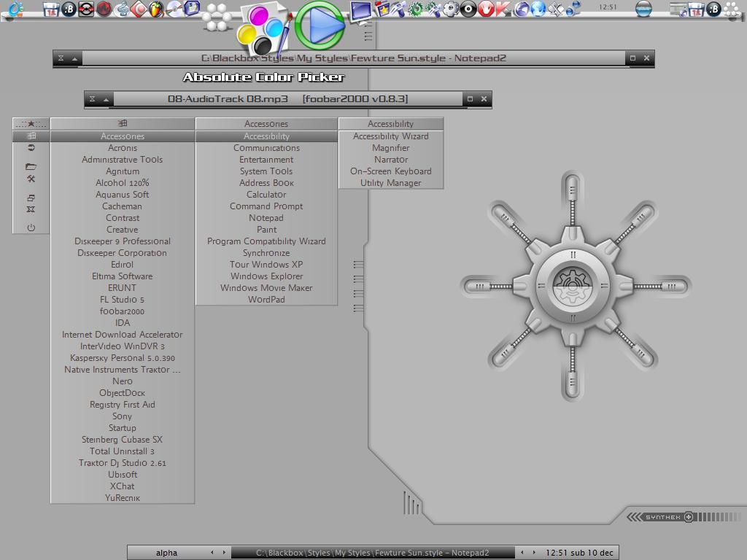Expand the Steinberg Cubase SX folder
The width and height of the screenshot is (747, 560).
123,440
